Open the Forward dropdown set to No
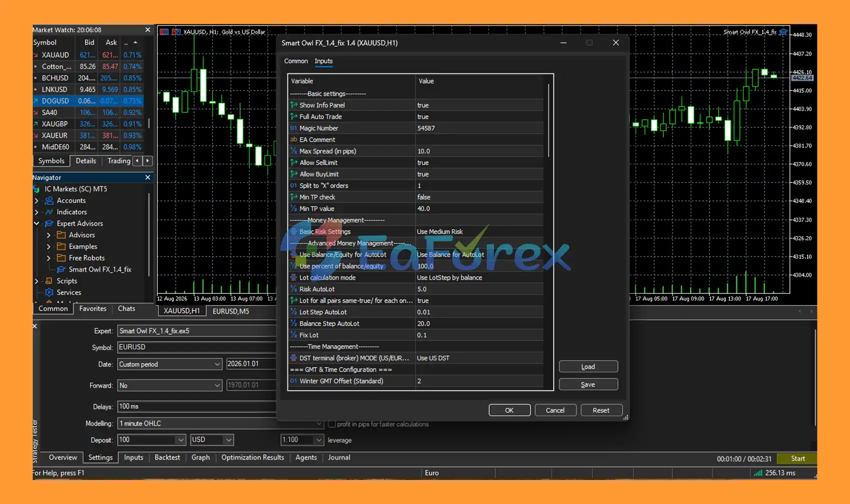This screenshot has height=504, width=850. [x=217, y=385]
